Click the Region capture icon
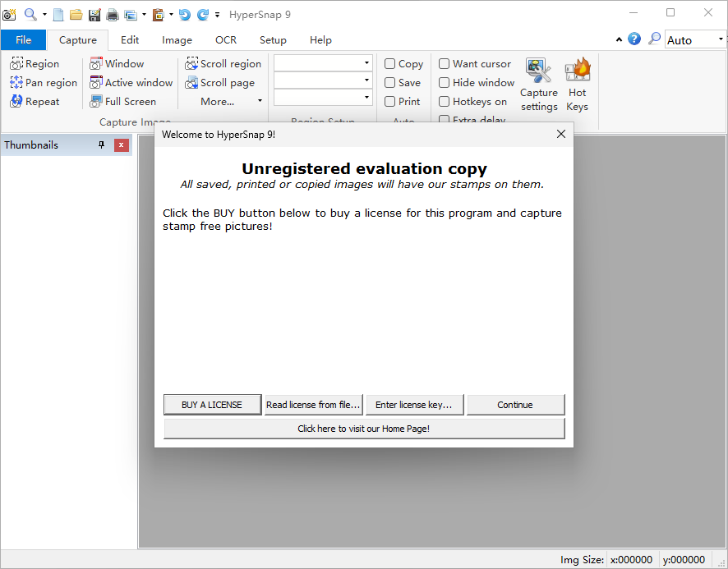Image resolution: width=728 pixels, height=569 pixels. (x=16, y=64)
